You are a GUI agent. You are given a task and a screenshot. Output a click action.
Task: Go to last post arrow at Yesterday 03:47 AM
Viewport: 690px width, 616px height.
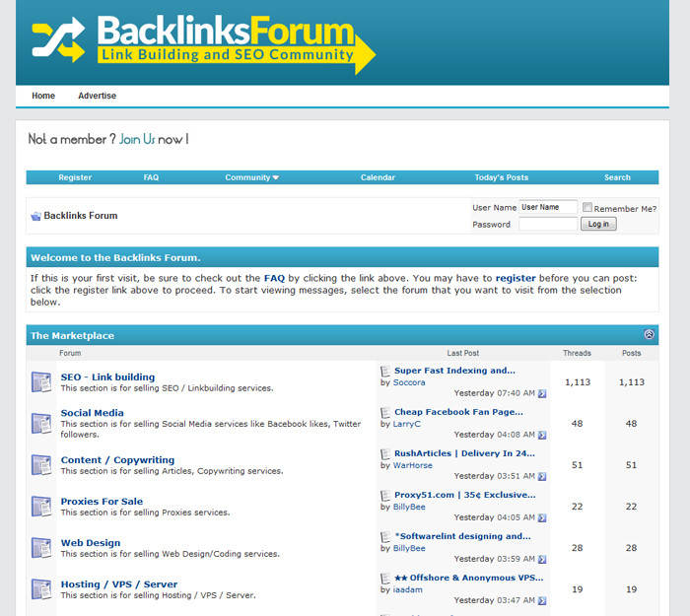542,600
